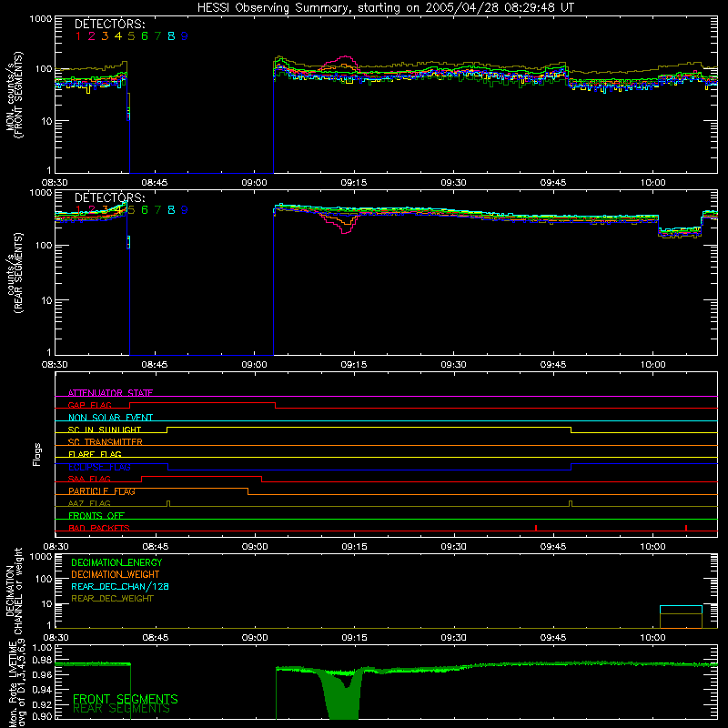The image size is (728, 728).
Task: Click the BAD_PACKETS flag label
Action: (x=99, y=529)
